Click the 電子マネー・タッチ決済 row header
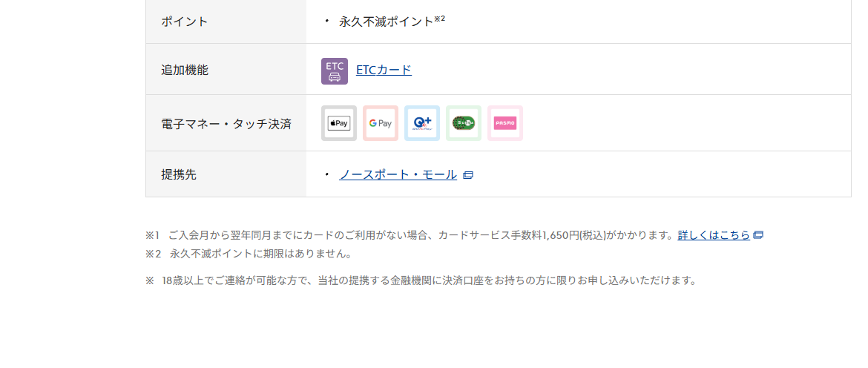This screenshot has width=868, height=368. pos(226,123)
